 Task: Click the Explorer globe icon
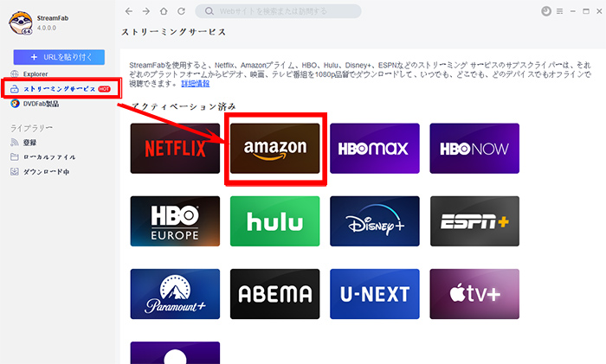15,73
